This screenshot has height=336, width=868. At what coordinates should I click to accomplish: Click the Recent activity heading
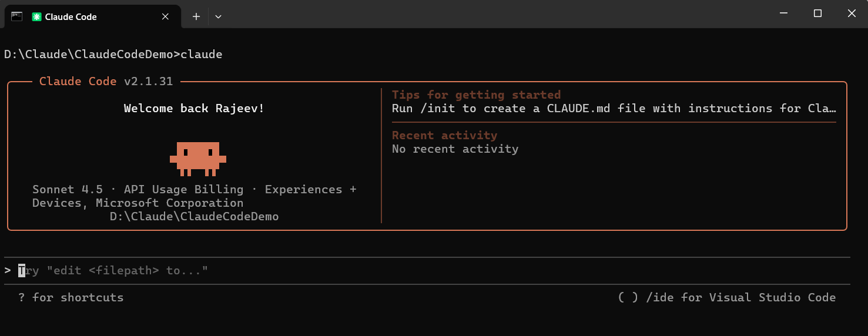tap(445, 135)
